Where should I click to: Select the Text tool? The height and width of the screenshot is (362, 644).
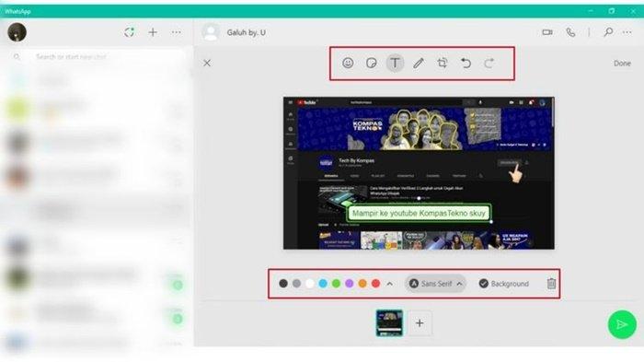pyautogui.click(x=395, y=63)
